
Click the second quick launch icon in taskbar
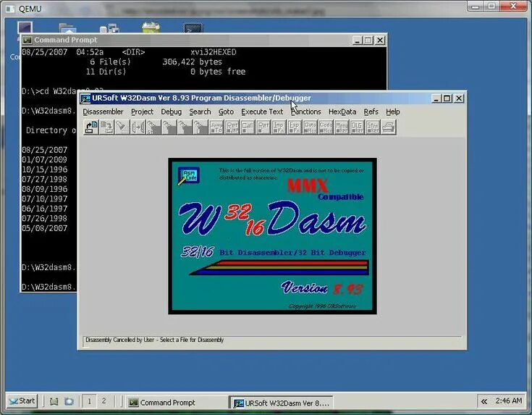pyautogui.click(x=69, y=402)
